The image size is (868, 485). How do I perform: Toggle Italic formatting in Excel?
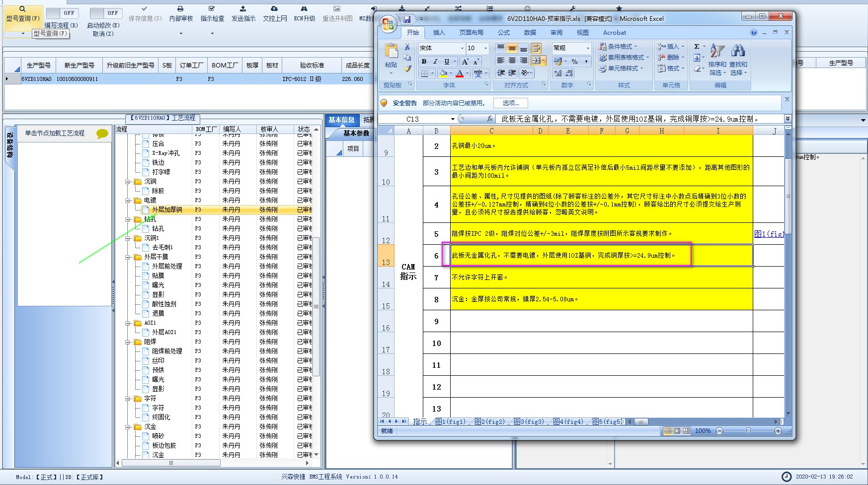click(x=435, y=62)
